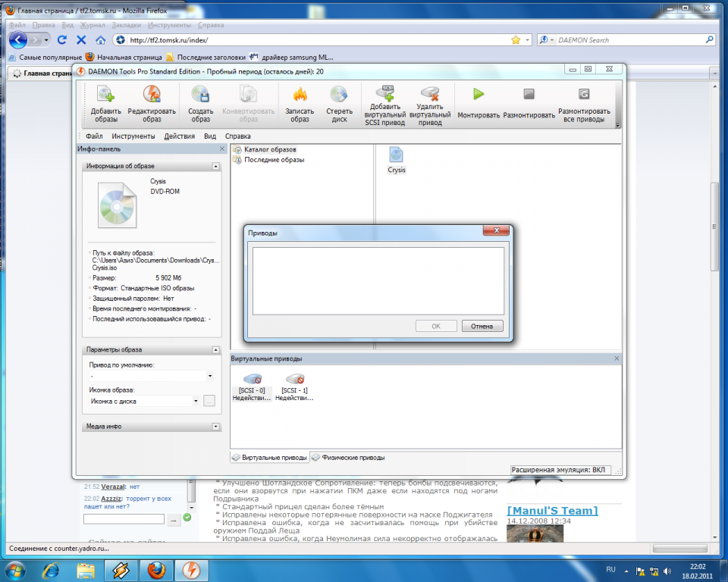The image size is (728, 582).
Task: Click the RU language indicator in tray
Action: pyautogui.click(x=610, y=569)
